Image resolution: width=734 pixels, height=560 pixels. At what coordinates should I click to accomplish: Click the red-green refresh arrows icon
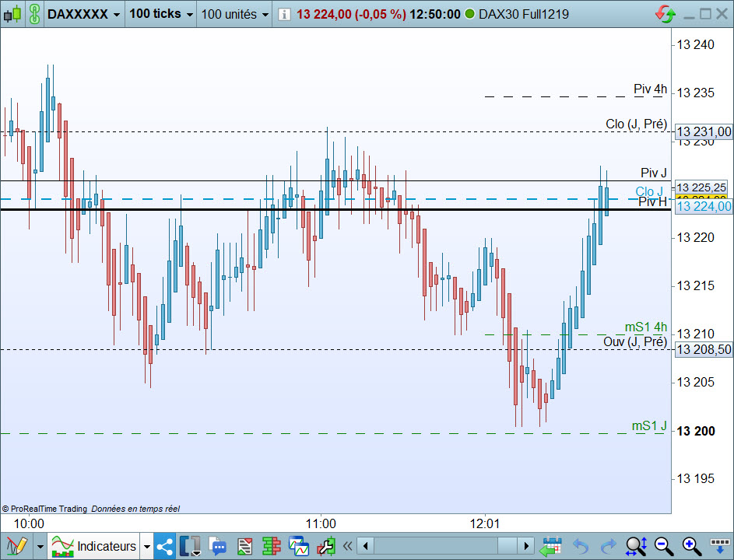pyautogui.click(x=666, y=14)
